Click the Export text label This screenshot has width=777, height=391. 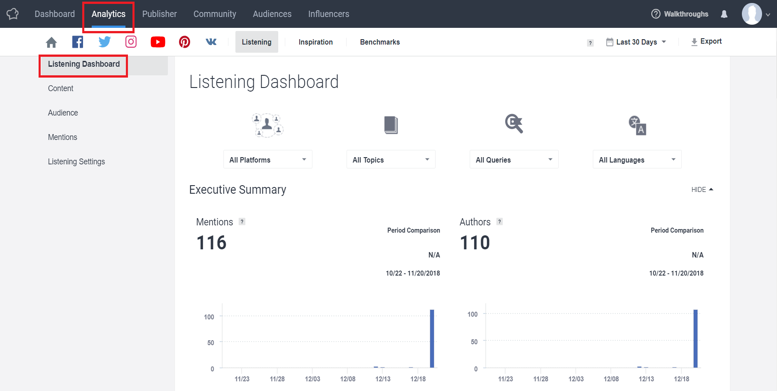tap(711, 42)
